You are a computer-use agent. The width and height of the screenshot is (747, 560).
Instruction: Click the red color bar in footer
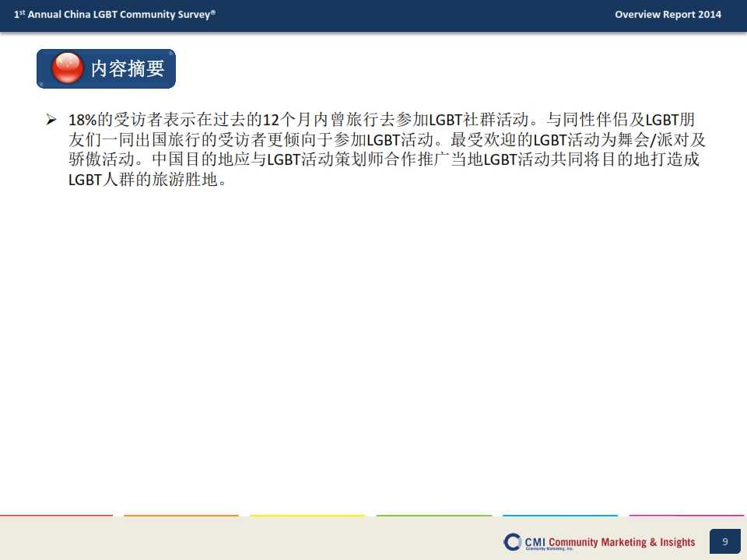56,515
